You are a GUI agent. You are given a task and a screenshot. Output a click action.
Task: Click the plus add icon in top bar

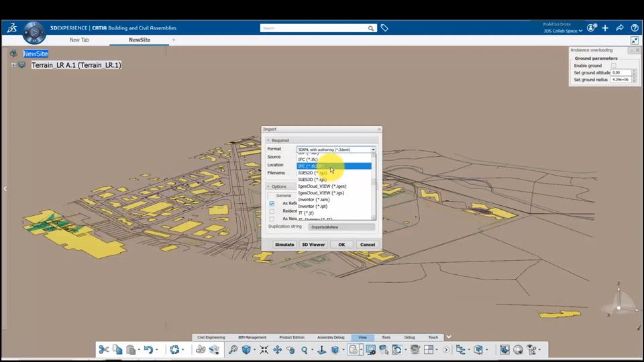(x=605, y=28)
